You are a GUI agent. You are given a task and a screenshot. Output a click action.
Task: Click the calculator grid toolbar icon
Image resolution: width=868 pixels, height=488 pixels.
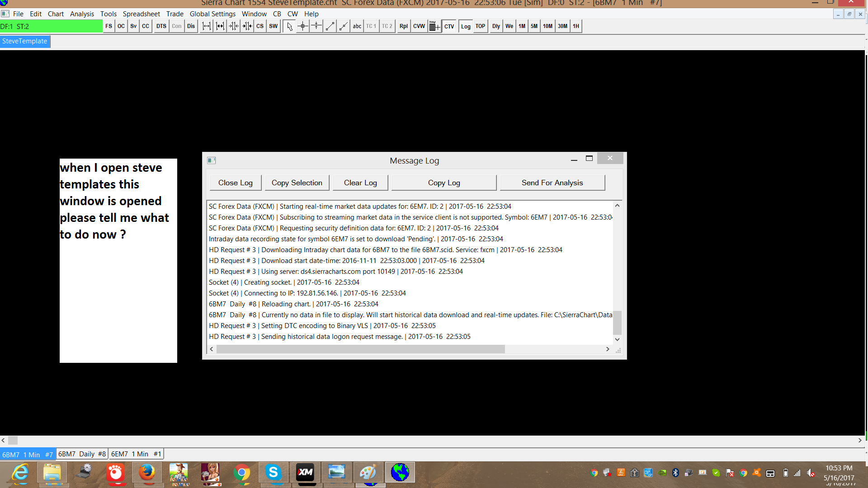pyautogui.click(x=434, y=26)
